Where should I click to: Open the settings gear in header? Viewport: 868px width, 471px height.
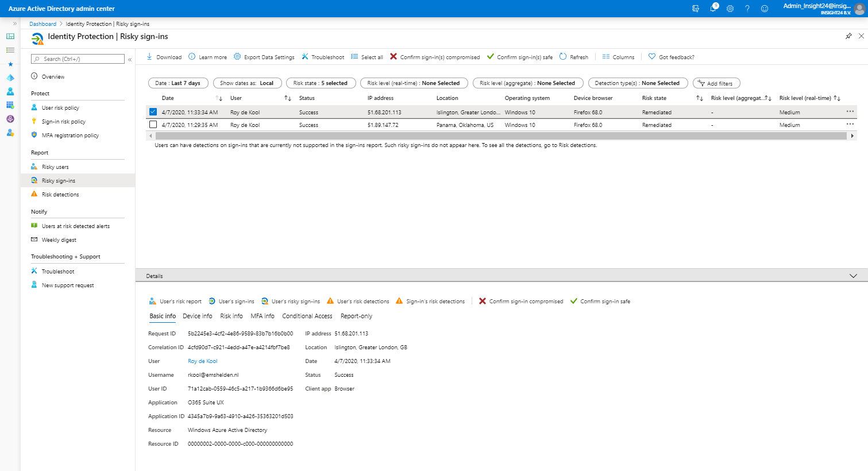pos(730,9)
